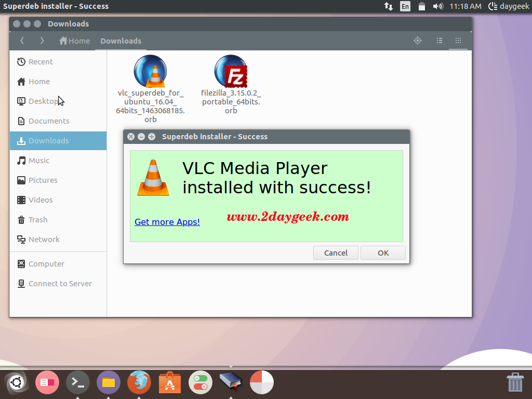Open the blue book app in dock
Viewport: 532px width, 399px height.
tap(231, 381)
